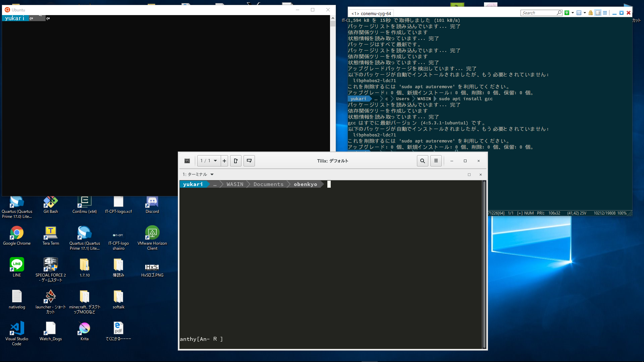Close the Tilix terminal pane
Viewport: 644px width, 362px height.
[481, 175]
